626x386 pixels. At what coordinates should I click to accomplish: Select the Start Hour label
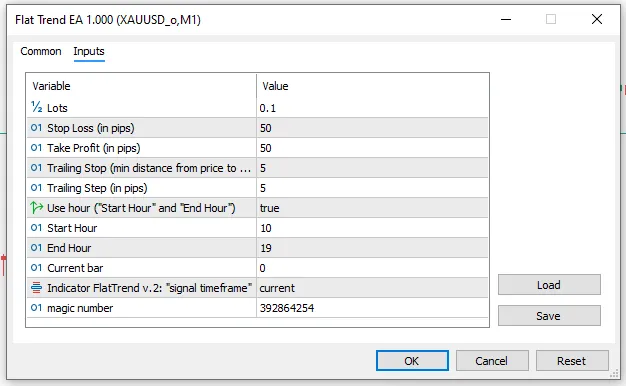click(72, 228)
